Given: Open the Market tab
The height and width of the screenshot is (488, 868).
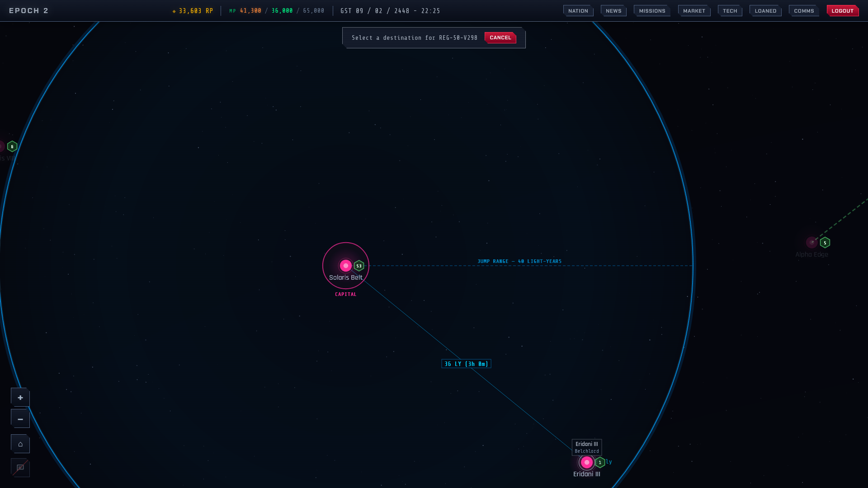Looking at the screenshot, I should point(694,11).
